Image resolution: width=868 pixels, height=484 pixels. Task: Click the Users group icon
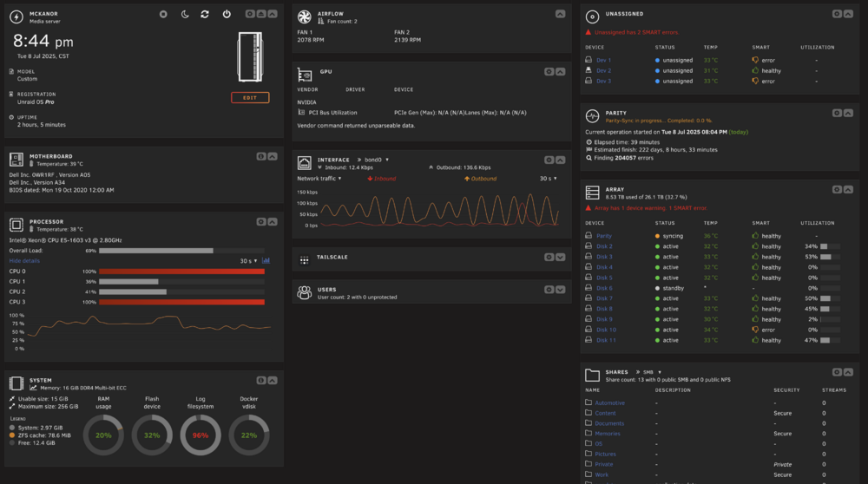[x=305, y=292]
